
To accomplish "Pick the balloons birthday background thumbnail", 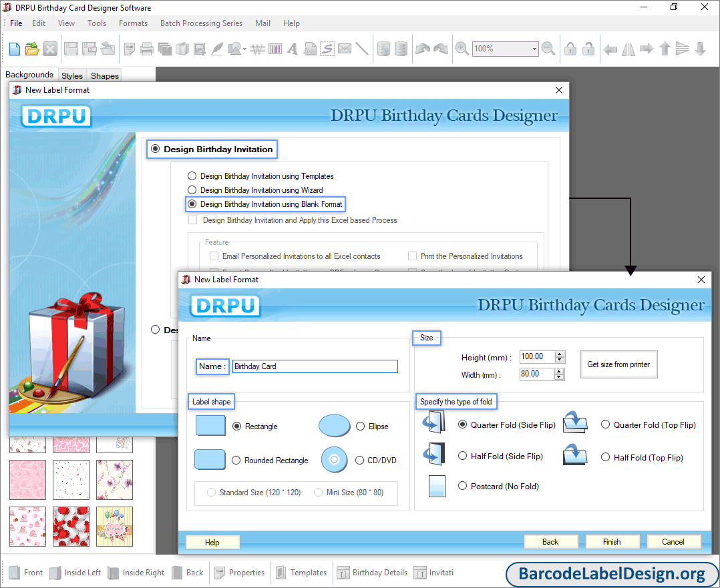I will tap(114, 527).
